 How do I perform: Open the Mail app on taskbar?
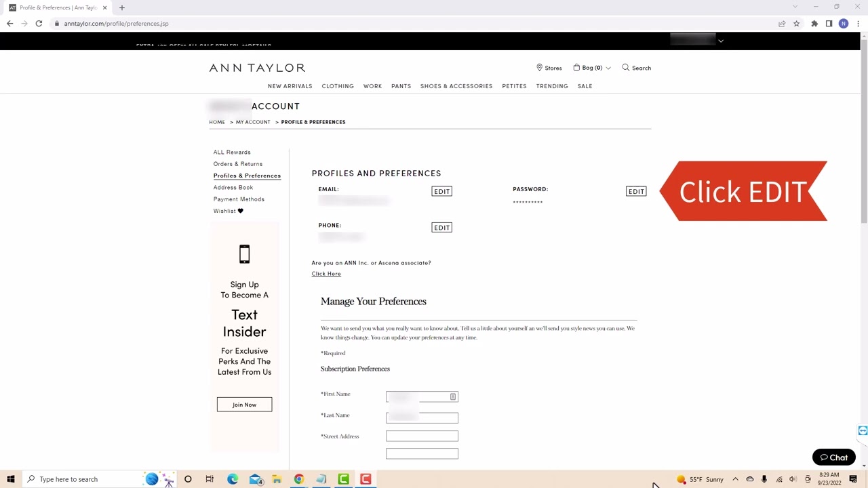pyautogui.click(x=256, y=479)
